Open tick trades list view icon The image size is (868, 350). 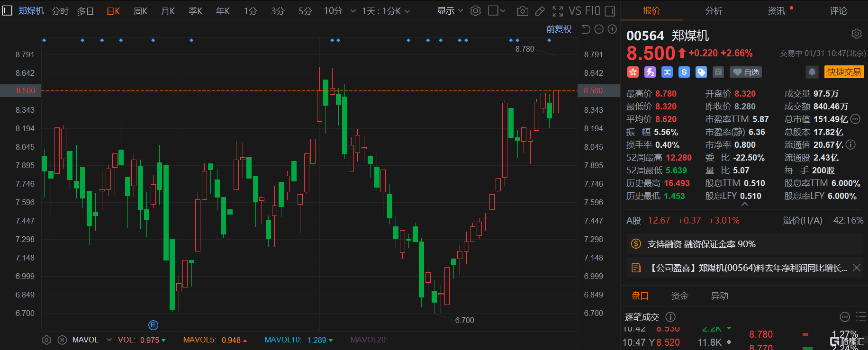pyautogui.click(x=861, y=317)
